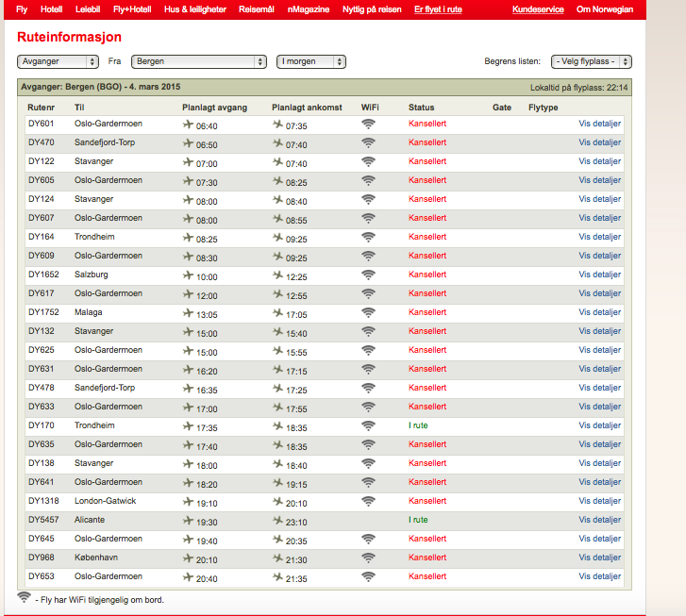This screenshot has width=686, height=616.
Task: Click the arrival plane icon for DY607
Action: (x=277, y=218)
